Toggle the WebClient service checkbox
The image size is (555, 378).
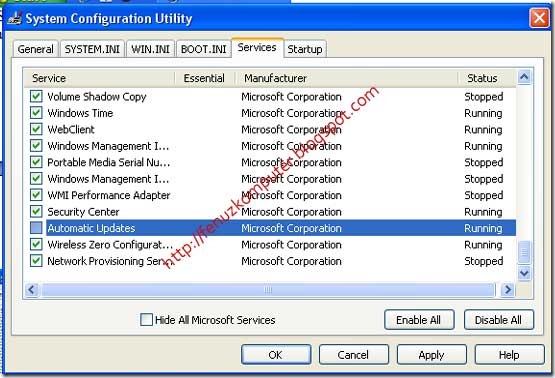pyautogui.click(x=36, y=129)
